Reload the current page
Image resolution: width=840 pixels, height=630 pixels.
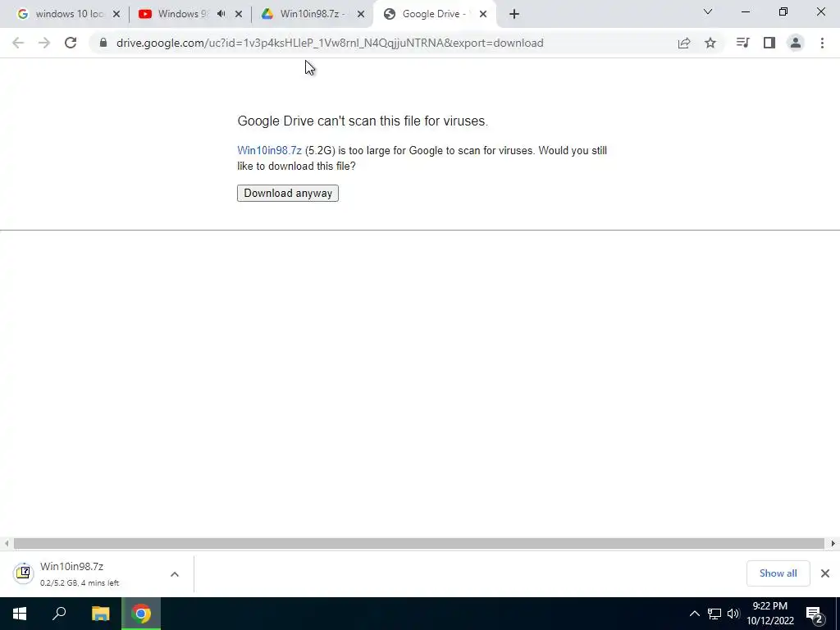click(x=71, y=43)
